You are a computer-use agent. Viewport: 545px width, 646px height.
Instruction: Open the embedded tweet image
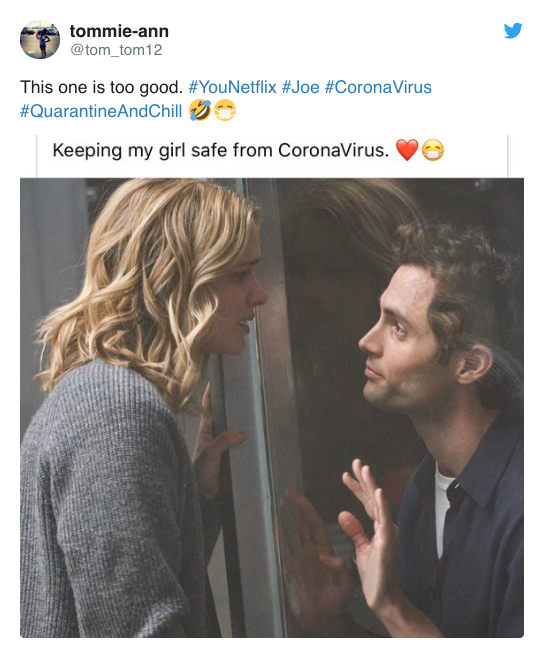point(272,407)
